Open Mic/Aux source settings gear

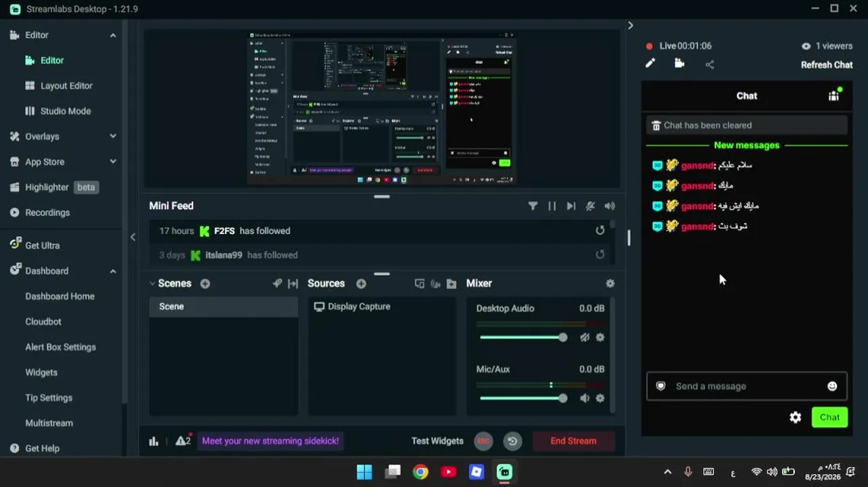[600, 398]
